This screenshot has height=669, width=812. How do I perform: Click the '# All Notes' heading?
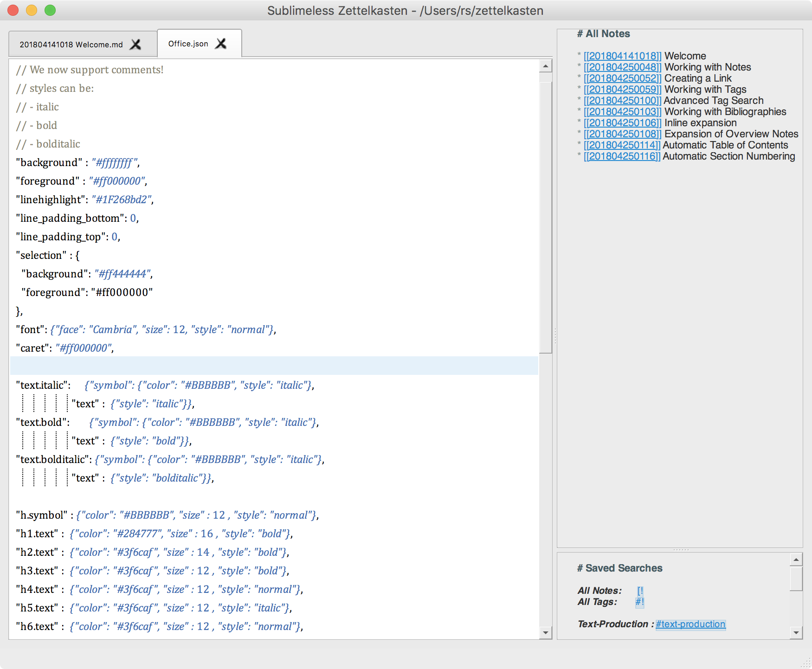point(603,34)
